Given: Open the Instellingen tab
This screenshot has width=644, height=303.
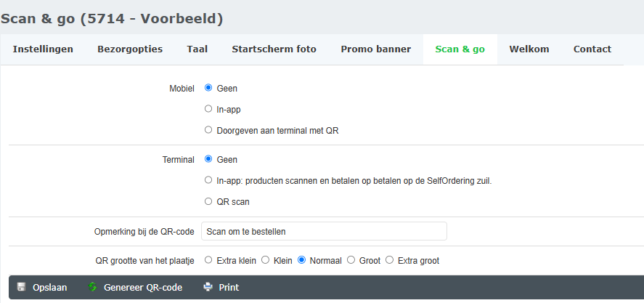Looking at the screenshot, I should click(x=43, y=49).
